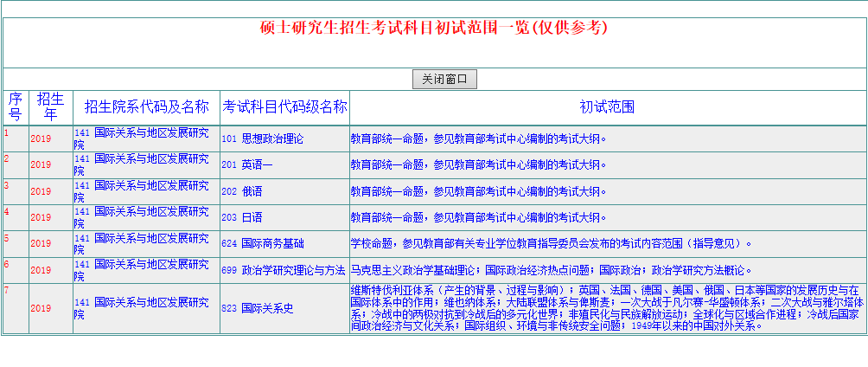
Task: Click the 考试科目代码级名称 column header
Action: (x=285, y=107)
